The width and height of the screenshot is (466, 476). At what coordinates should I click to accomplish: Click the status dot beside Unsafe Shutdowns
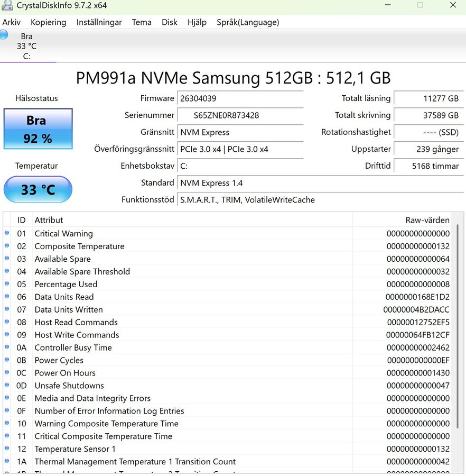click(x=7, y=386)
